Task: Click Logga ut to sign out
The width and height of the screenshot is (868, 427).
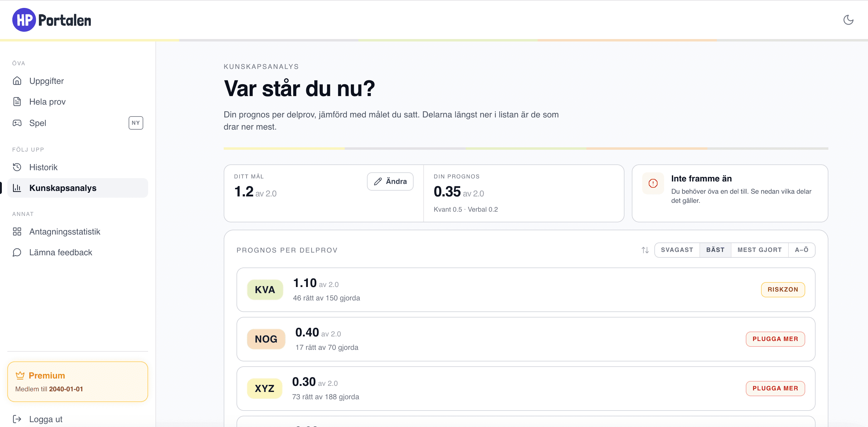Action: click(x=77, y=419)
